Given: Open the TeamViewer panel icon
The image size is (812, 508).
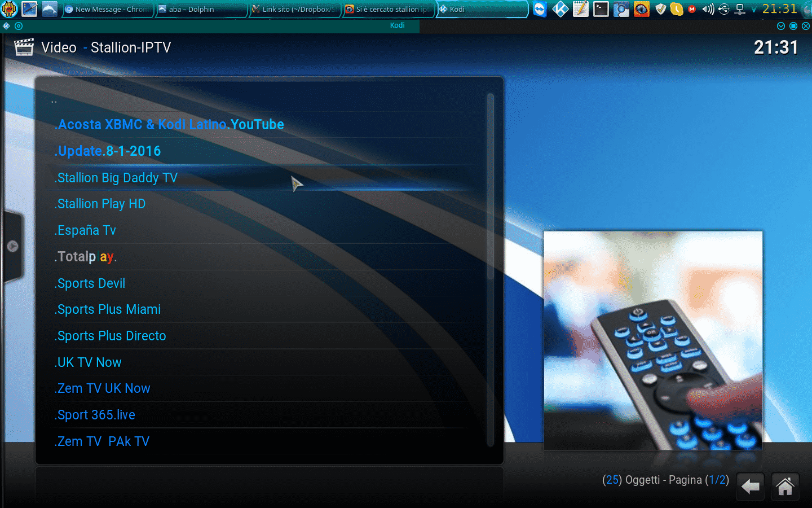Looking at the screenshot, I should (x=540, y=9).
